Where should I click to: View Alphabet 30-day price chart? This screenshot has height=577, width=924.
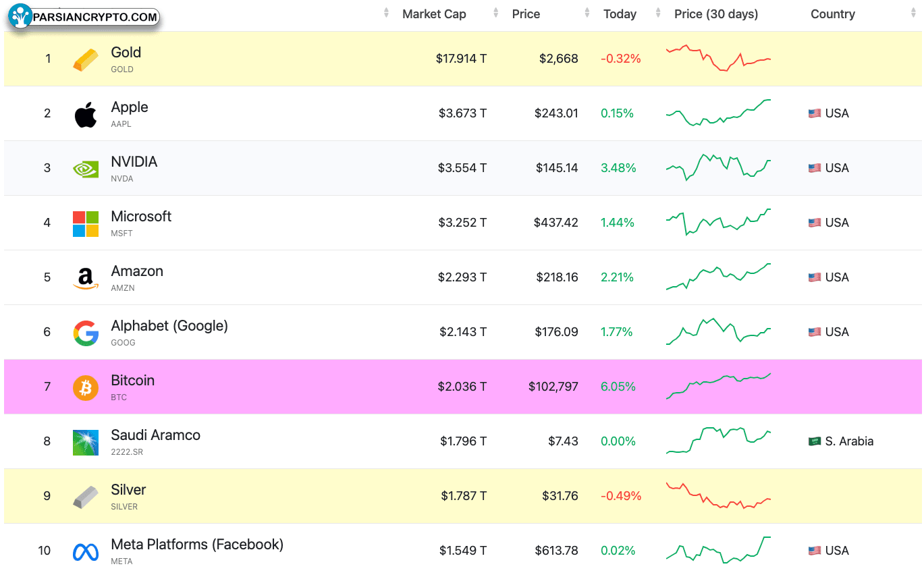point(718,331)
